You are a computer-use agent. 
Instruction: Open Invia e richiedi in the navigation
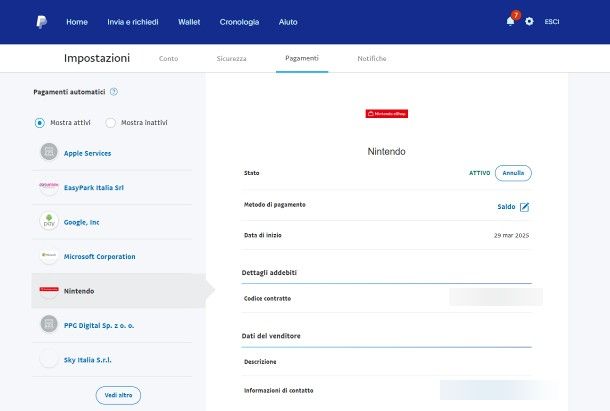pyautogui.click(x=133, y=22)
